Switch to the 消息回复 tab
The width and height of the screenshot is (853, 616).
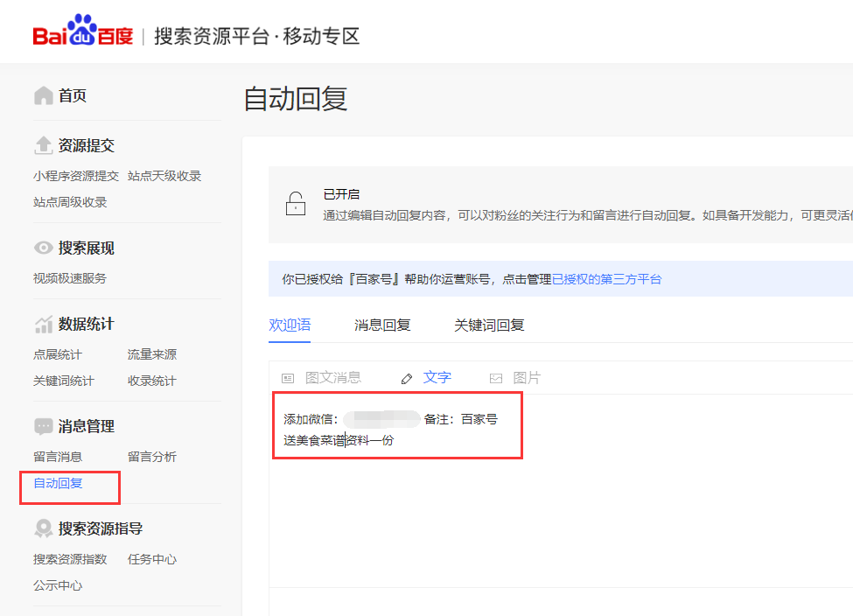382,325
